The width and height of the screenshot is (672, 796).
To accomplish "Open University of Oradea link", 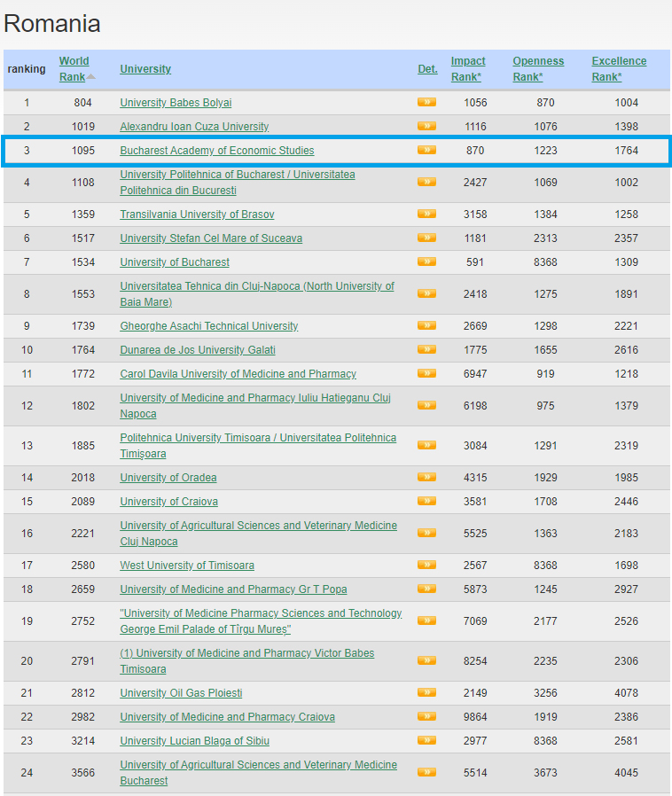I will pyautogui.click(x=168, y=478).
